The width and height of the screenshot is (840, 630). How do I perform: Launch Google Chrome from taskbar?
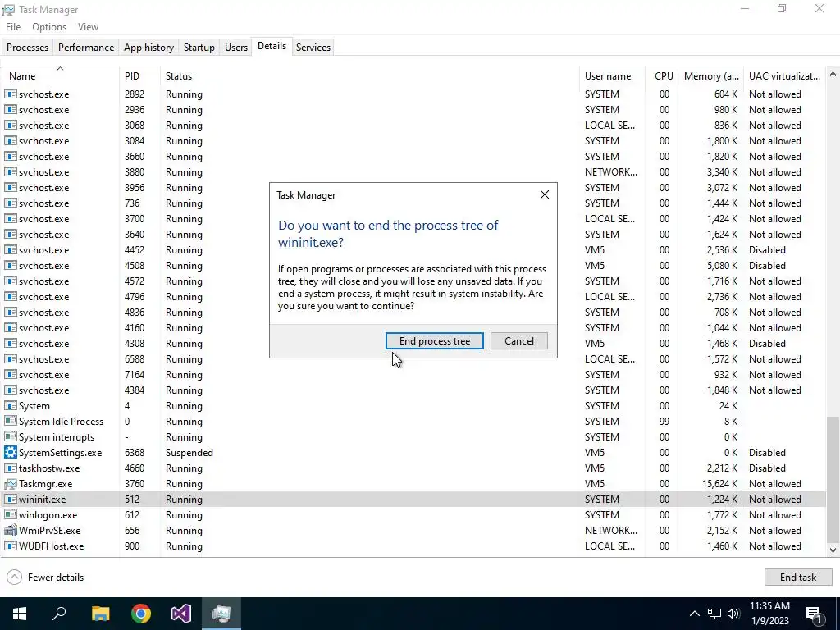click(141, 614)
